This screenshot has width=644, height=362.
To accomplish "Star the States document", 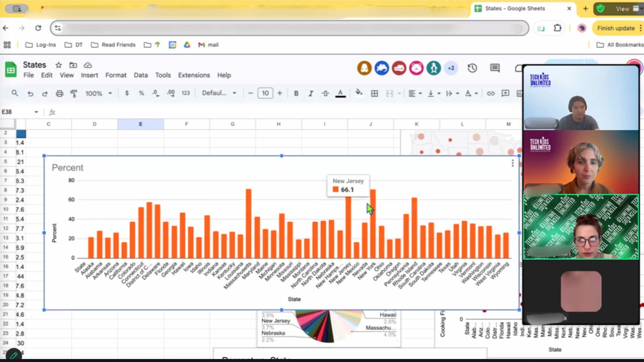I will coord(59,65).
